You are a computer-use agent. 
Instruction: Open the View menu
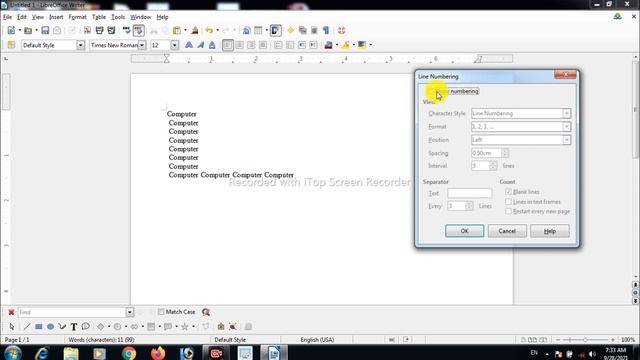[38, 17]
